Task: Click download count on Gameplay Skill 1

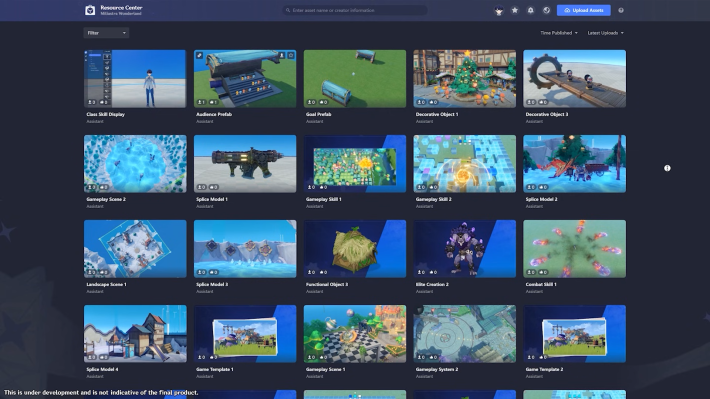Action: coord(311,187)
